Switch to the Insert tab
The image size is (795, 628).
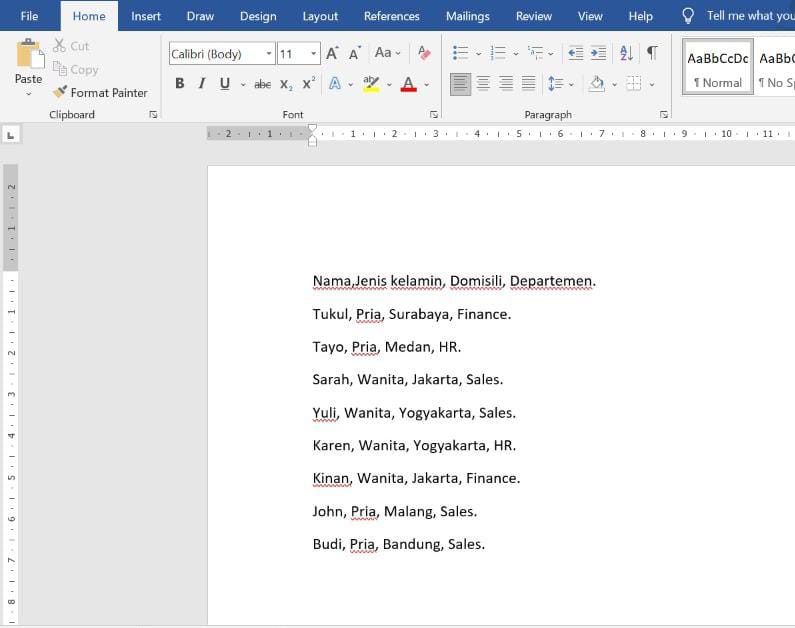tap(146, 16)
